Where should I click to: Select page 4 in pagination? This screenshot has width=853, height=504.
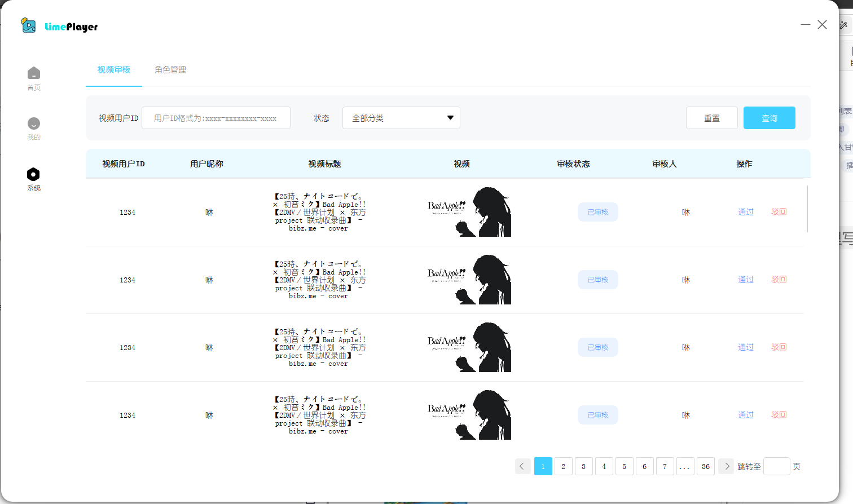(604, 466)
